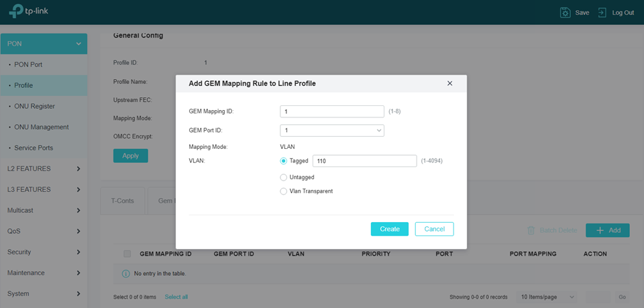Choose Vlan Transparent radio option

[x=284, y=191]
